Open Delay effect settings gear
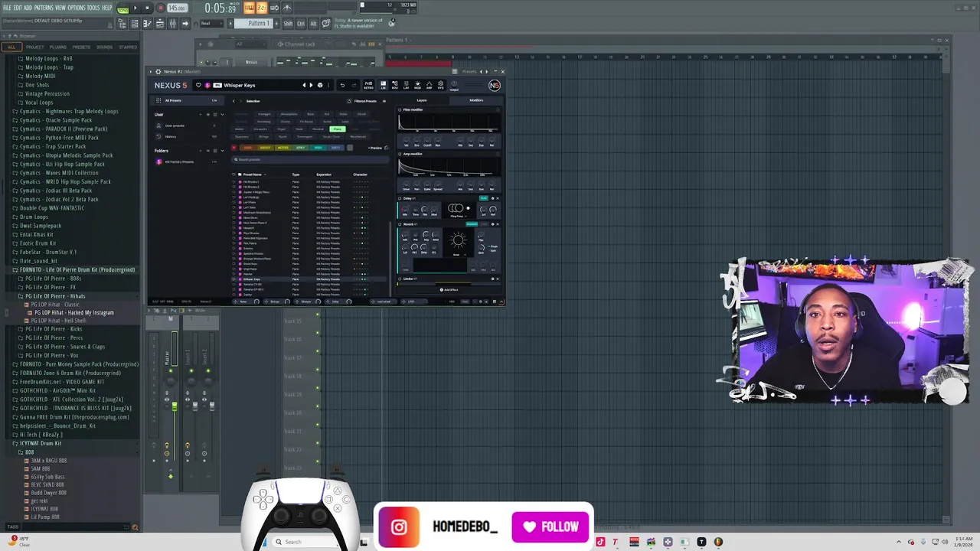The width and height of the screenshot is (980, 551). pyautogui.click(x=492, y=198)
